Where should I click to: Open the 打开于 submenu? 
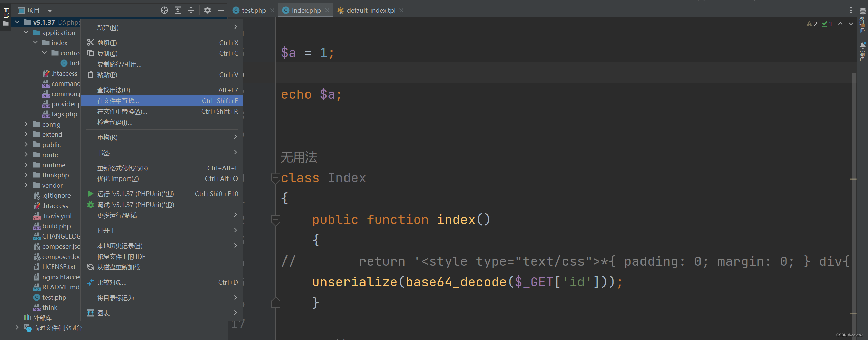coord(162,230)
